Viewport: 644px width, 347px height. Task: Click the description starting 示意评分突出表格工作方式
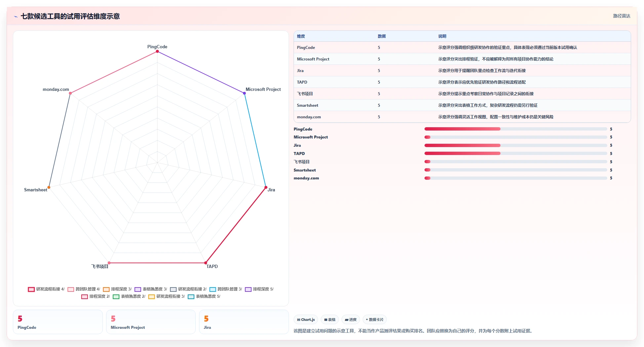click(488, 105)
